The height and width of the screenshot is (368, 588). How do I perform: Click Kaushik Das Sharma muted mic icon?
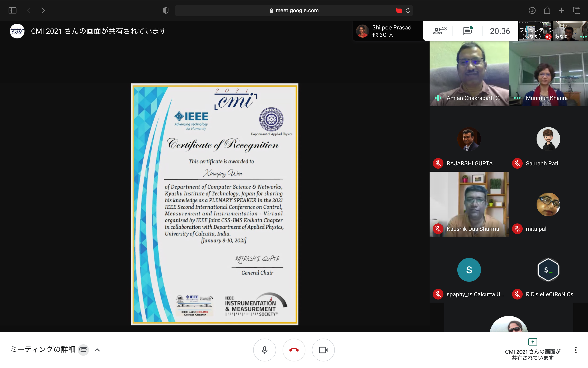pyautogui.click(x=438, y=229)
